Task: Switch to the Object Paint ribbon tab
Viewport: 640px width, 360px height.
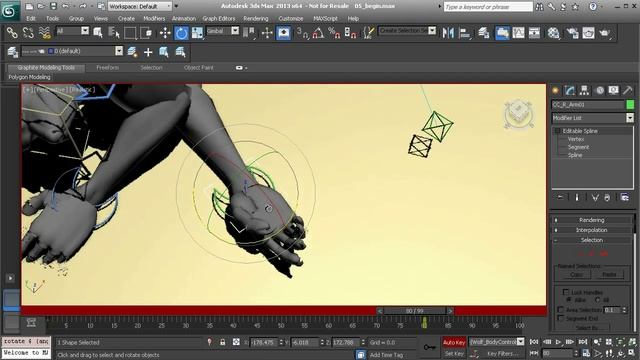Action: pyautogui.click(x=198, y=68)
